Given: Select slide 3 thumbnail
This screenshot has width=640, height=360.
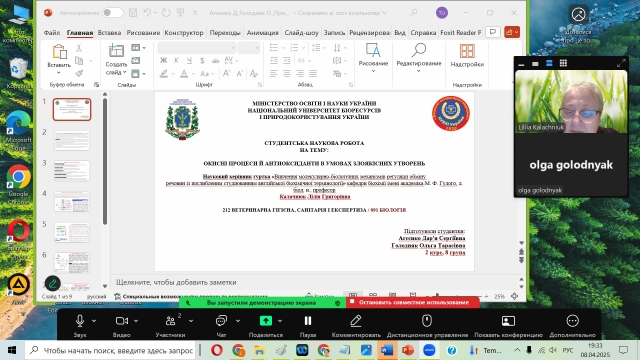Looking at the screenshot, I should (x=72, y=171).
